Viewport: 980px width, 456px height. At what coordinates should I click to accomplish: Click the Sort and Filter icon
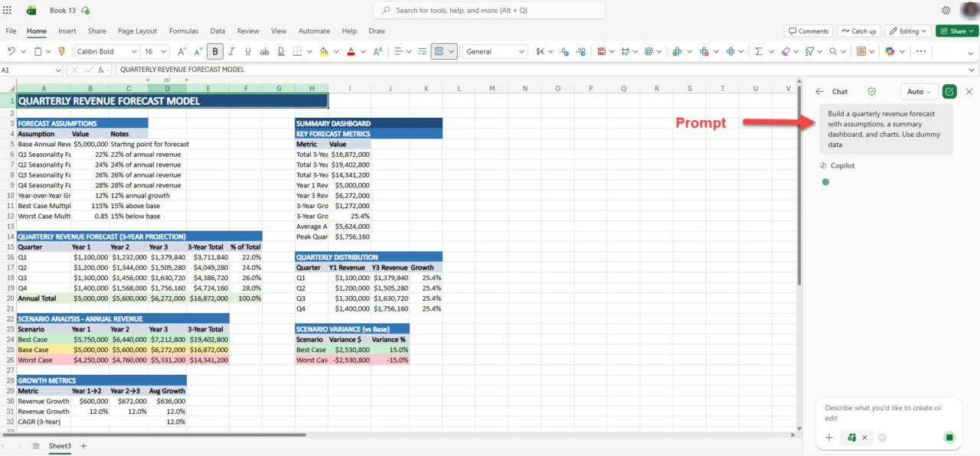click(x=809, y=51)
